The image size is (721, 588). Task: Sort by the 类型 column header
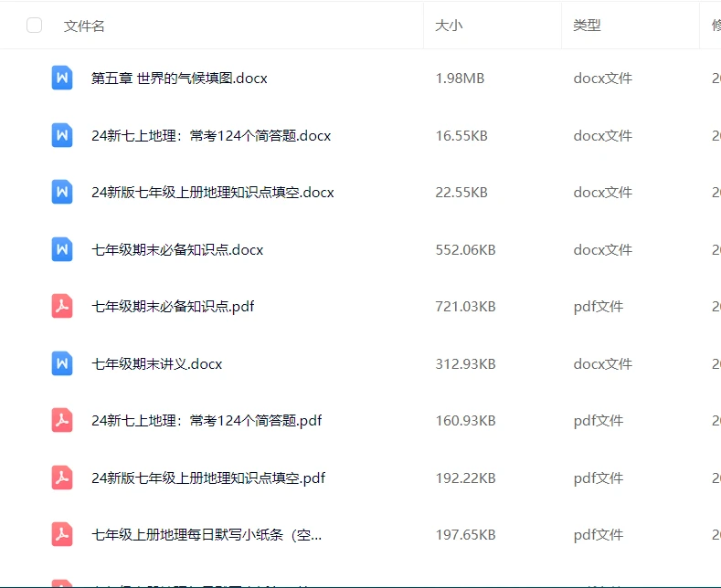[587, 26]
